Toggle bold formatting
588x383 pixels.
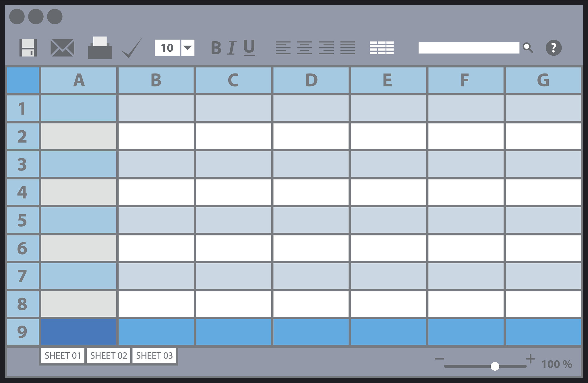pyautogui.click(x=216, y=48)
